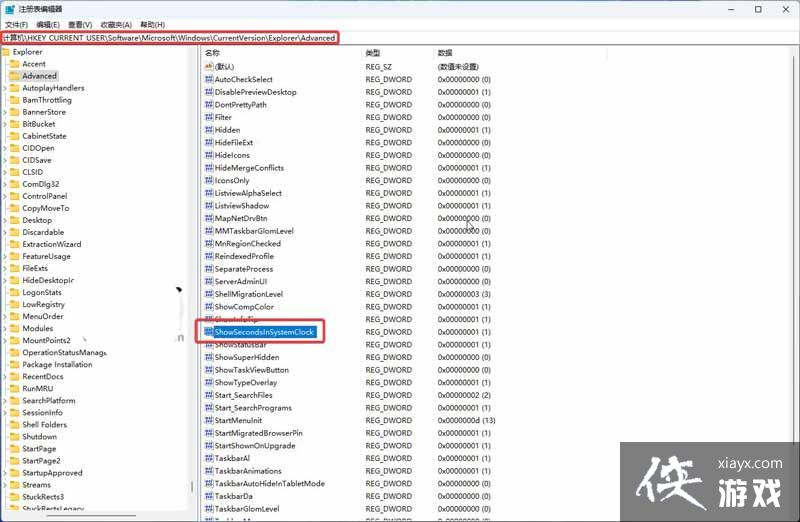Viewport: 800px width, 522px height.
Task: Select the Explorer key in tree
Action: click(x=27, y=52)
